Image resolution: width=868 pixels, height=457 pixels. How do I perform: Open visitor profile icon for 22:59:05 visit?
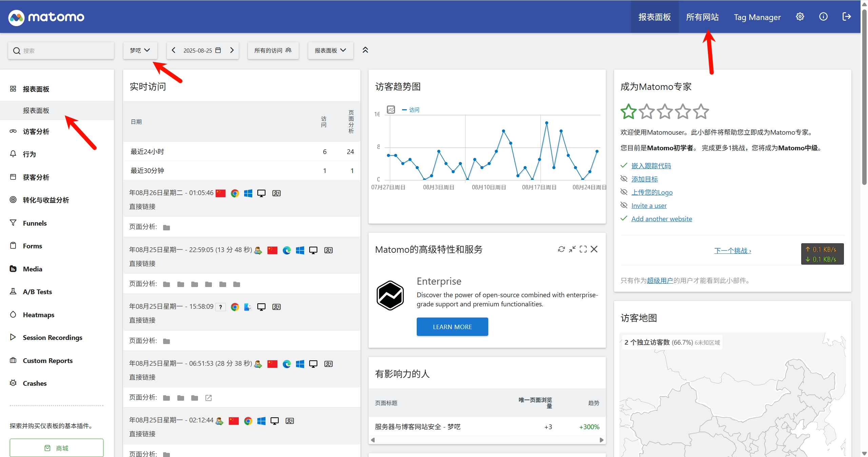328,250
